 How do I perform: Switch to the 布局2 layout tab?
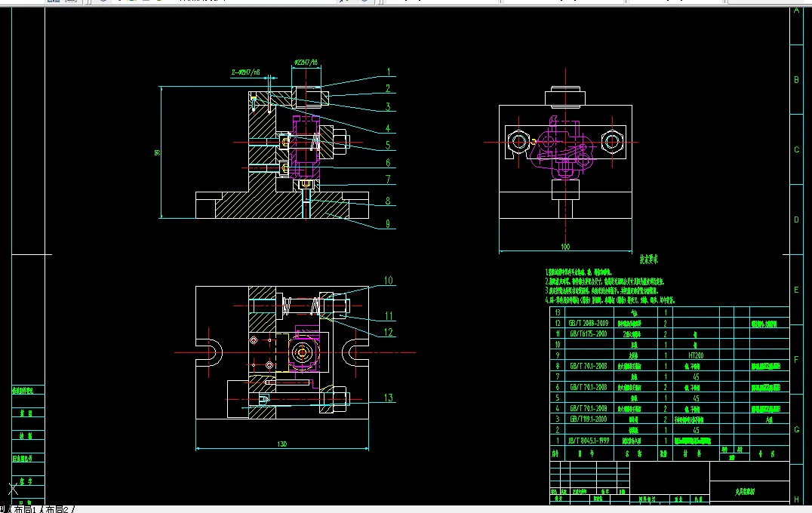tap(57, 509)
